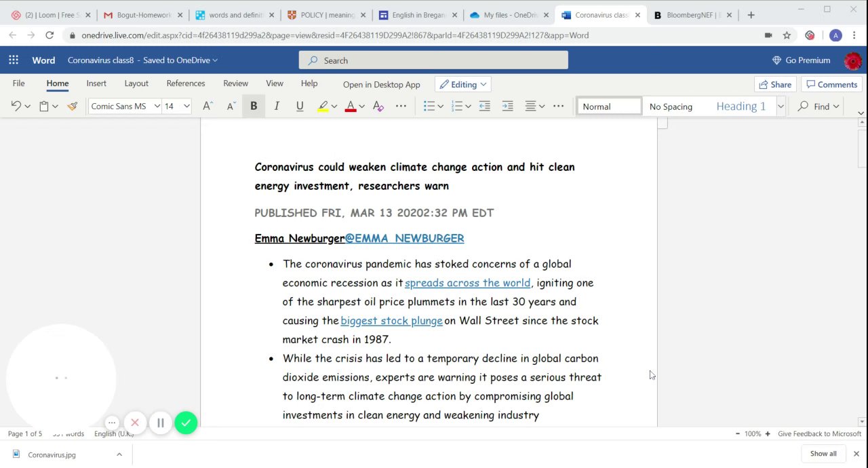
Task: Click Decrease Indent icon
Action: (484, 106)
